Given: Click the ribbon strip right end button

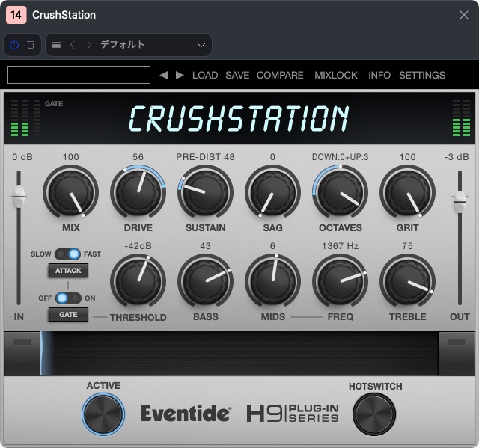Looking at the screenshot, I should (x=457, y=354).
